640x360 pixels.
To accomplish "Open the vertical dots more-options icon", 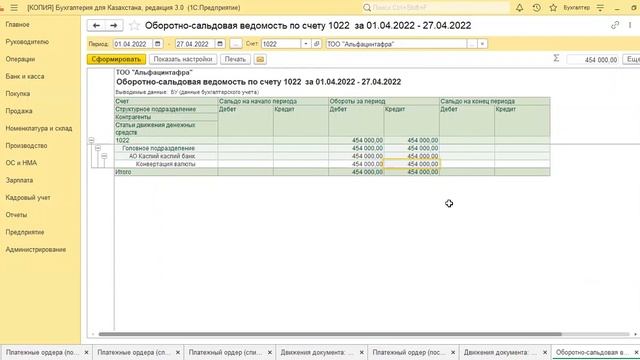I will (x=630, y=25).
